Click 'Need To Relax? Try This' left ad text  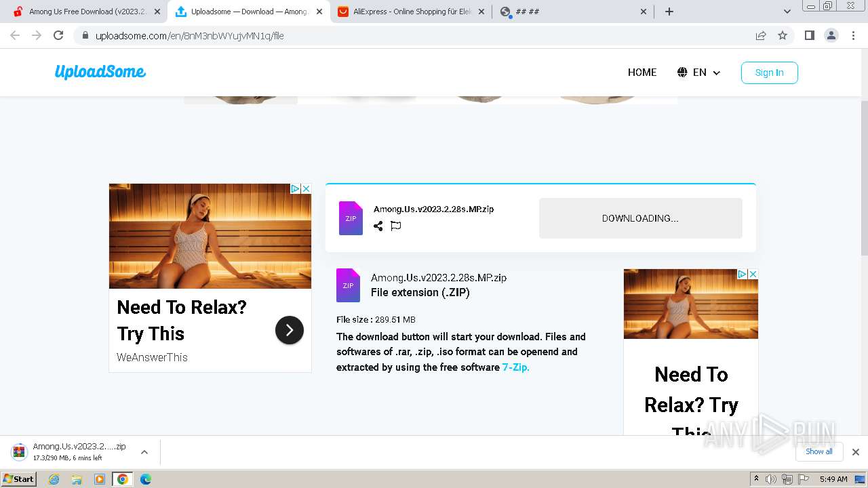point(182,320)
